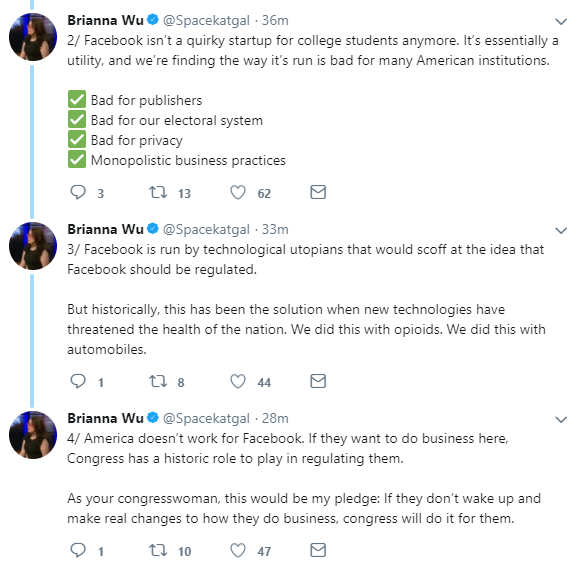Reply to the 4/ America doesn't work tweet
The image size is (578, 564).
tap(78, 550)
